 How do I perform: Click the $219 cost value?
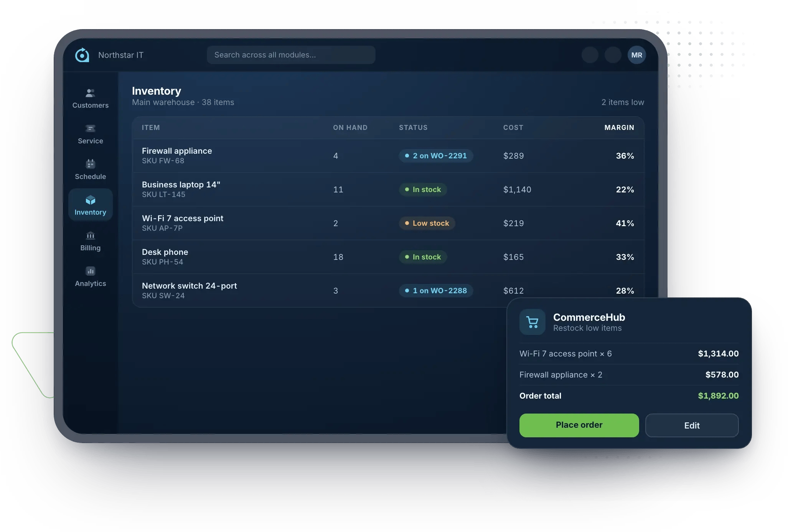(x=514, y=223)
